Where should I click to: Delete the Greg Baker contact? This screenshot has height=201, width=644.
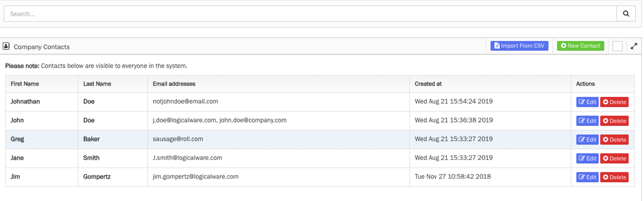tap(614, 140)
